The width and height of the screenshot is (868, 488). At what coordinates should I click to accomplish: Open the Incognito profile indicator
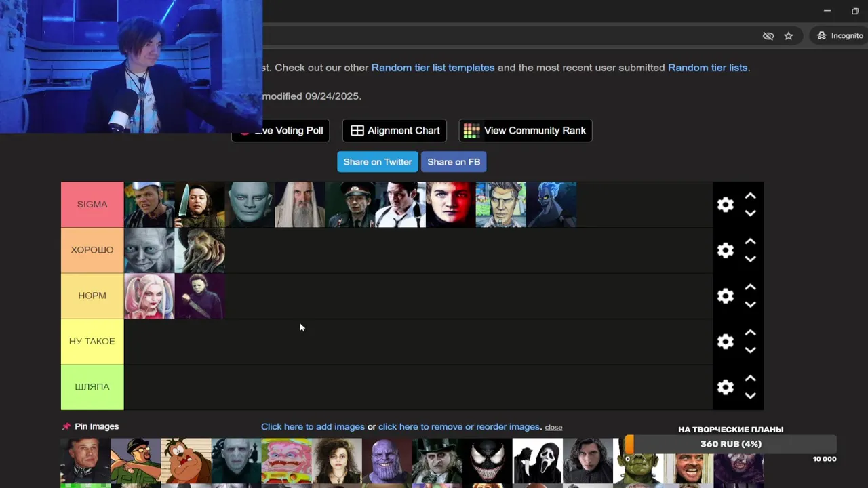(x=840, y=35)
